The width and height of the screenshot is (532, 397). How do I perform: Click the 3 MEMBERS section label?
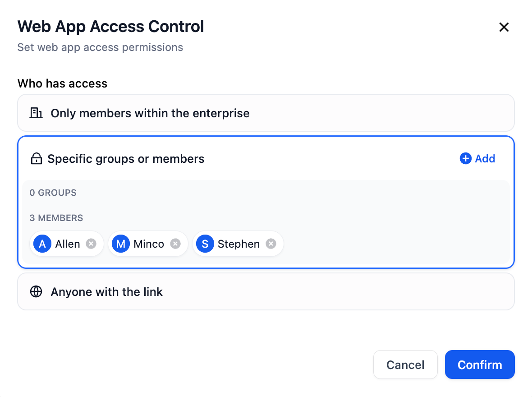coord(56,218)
